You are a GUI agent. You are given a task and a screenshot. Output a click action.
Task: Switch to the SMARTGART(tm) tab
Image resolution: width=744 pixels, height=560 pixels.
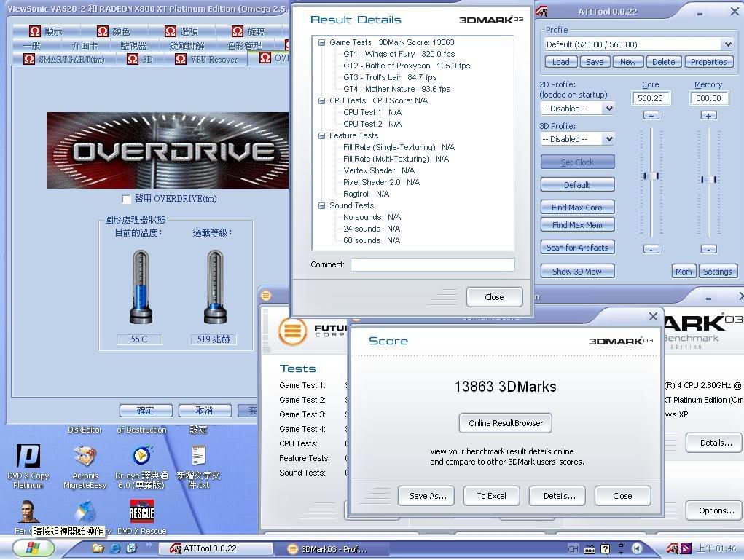point(64,59)
